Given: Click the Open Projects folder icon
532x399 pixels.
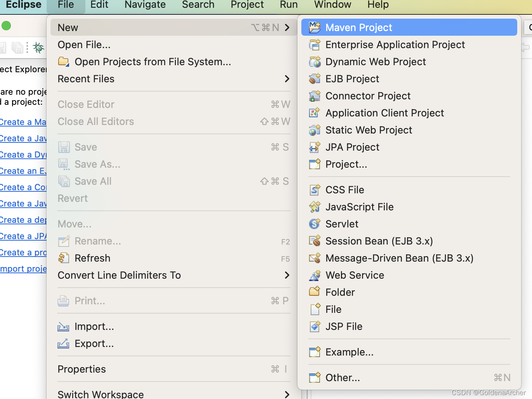Looking at the screenshot, I should pos(63,61).
